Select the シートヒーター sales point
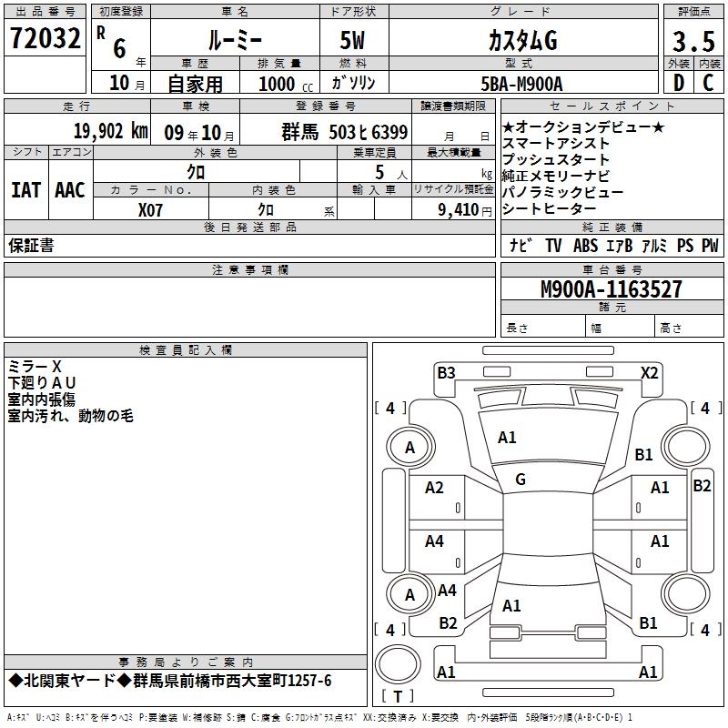 tap(550, 208)
